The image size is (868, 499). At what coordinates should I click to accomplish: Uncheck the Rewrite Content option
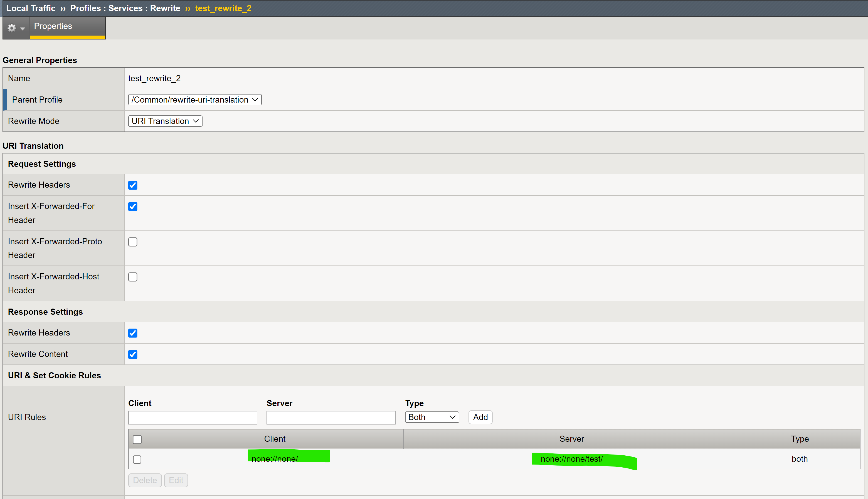pyautogui.click(x=133, y=354)
